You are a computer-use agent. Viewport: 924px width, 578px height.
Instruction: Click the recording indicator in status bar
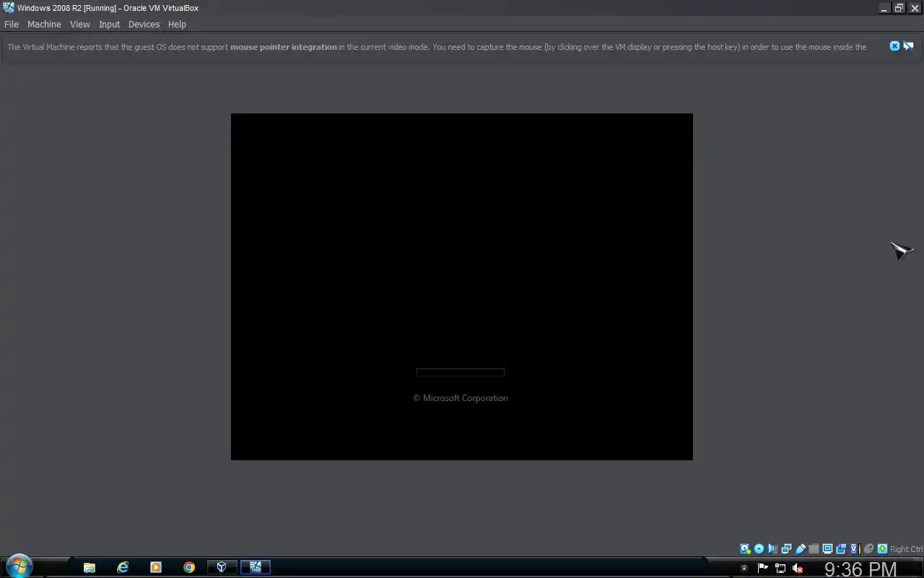point(841,549)
